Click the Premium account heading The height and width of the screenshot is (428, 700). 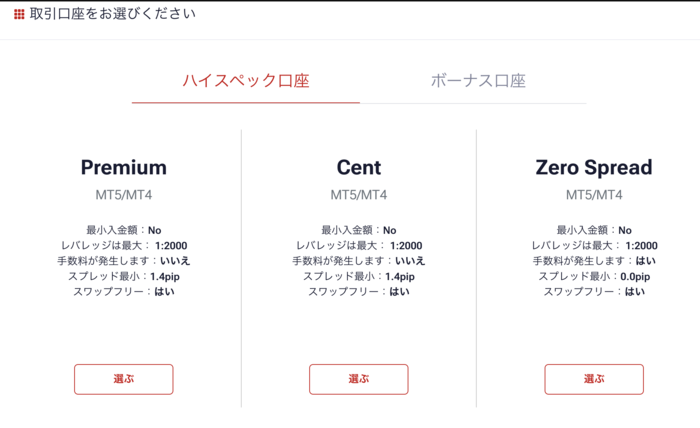point(123,167)
